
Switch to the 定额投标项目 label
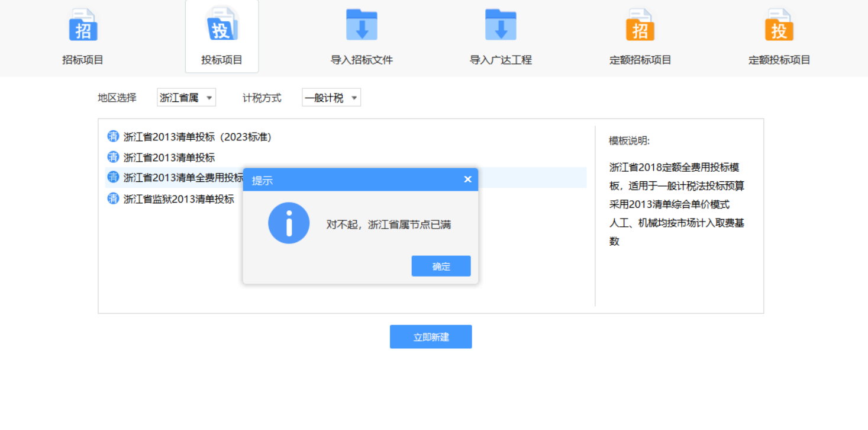(x=779, y=60)
